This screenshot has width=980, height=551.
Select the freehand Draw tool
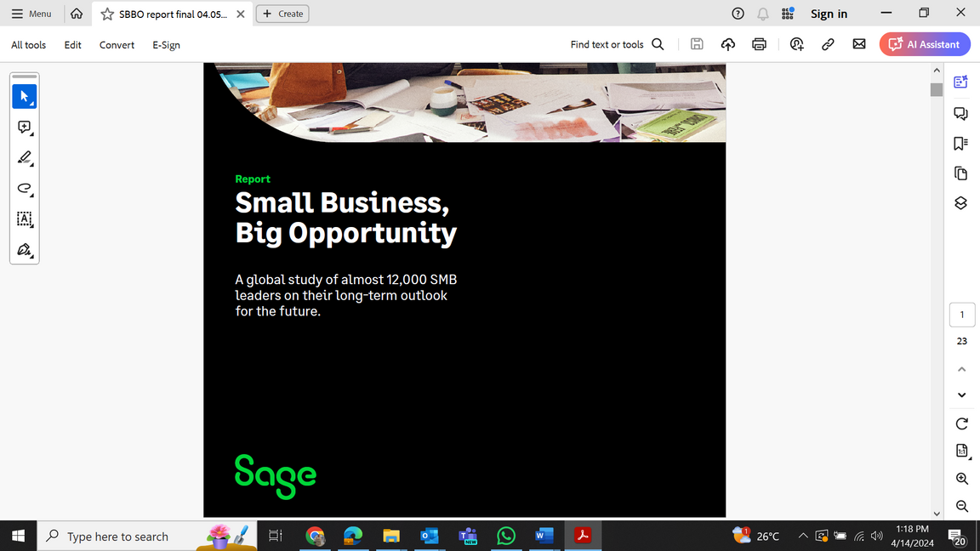pyautogui.click(x=25, y=188)
